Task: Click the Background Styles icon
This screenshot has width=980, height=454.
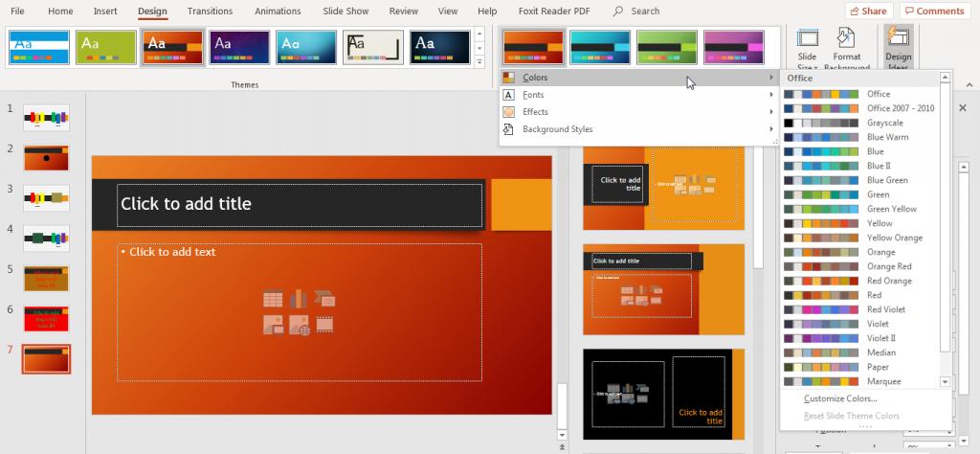Action: (509, 129)
